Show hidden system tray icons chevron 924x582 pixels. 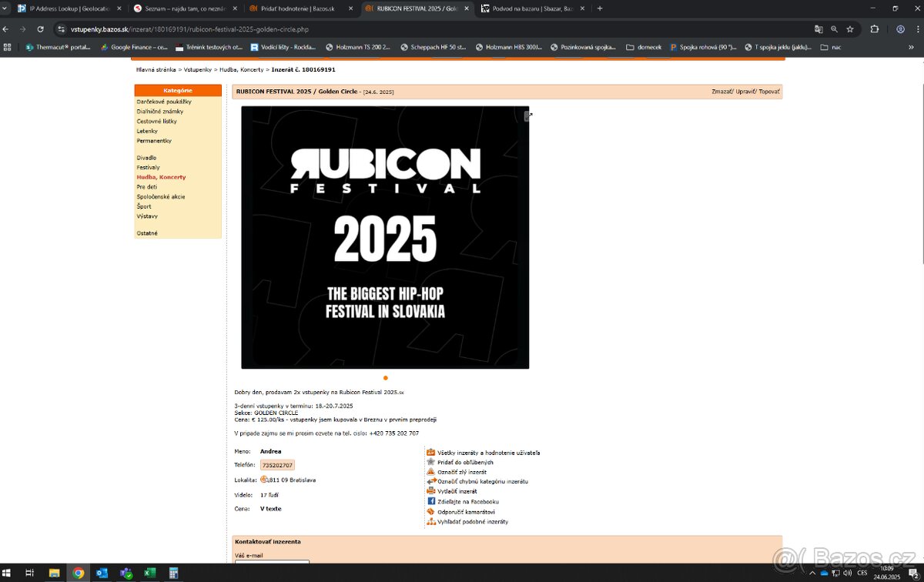click(x=812, y=573)
